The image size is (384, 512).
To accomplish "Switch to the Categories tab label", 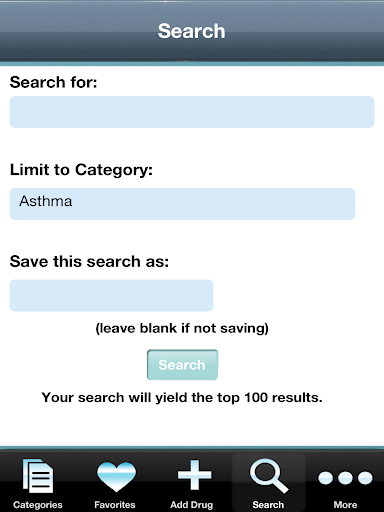I will pyautogui.click(x=38, y=505).
